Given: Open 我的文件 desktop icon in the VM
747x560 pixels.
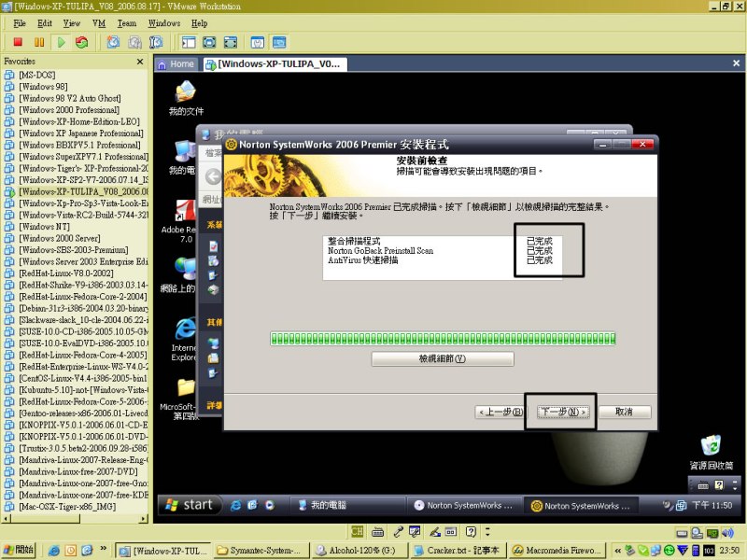Looking at the screenshot, I should coord(186,99).
